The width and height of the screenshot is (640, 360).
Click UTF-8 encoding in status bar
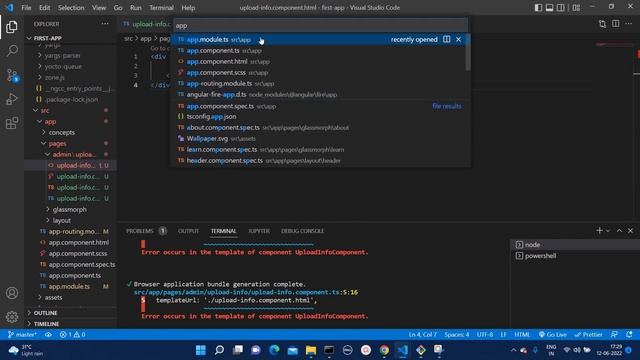[x=484, y=334]
